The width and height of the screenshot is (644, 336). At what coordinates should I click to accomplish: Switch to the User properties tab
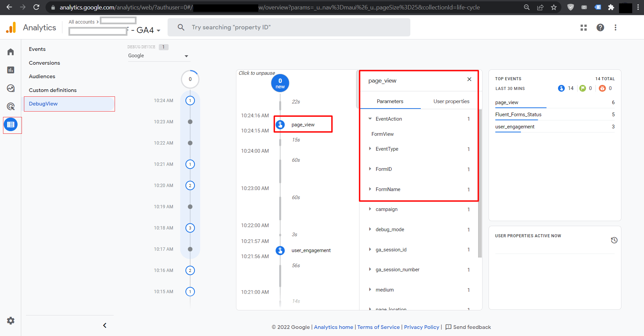pos(451,101)
